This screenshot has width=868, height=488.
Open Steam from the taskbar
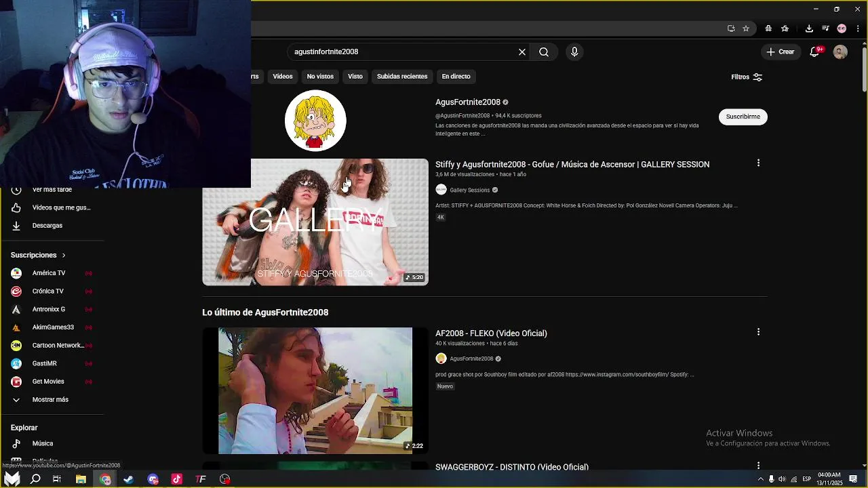pyautogui.click(x=129, y=479)
